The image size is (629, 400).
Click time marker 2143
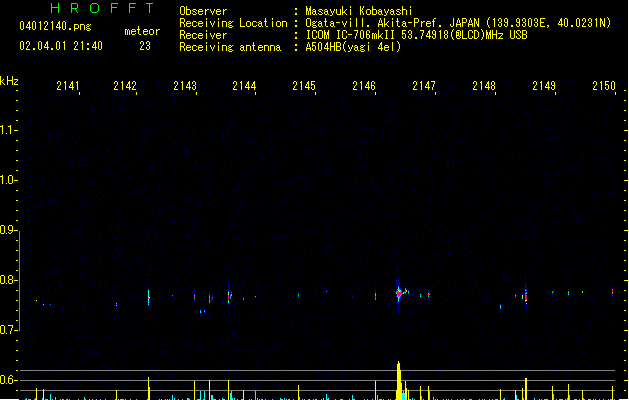tap(185, 86)
